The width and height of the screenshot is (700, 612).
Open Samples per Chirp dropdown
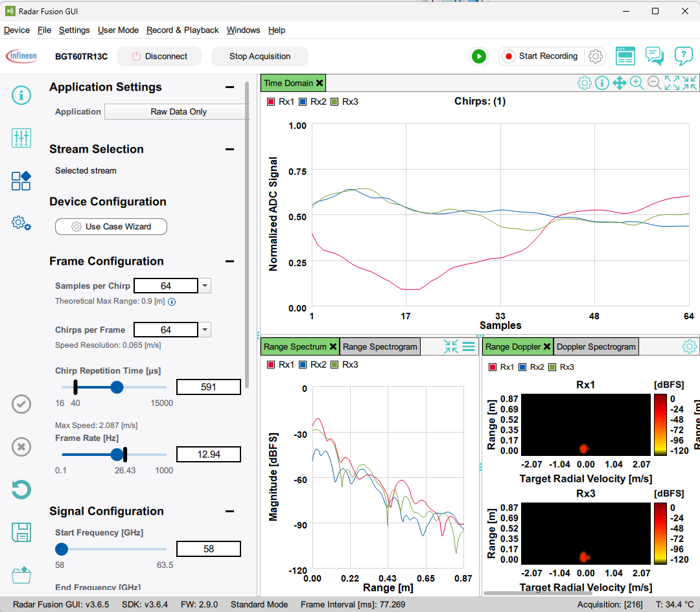click(x=204, y=286)
